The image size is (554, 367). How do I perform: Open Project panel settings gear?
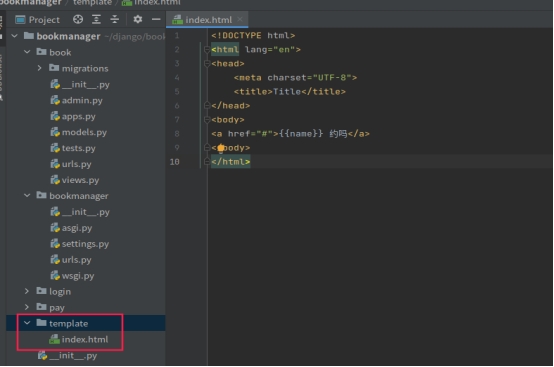click(138, 19)
